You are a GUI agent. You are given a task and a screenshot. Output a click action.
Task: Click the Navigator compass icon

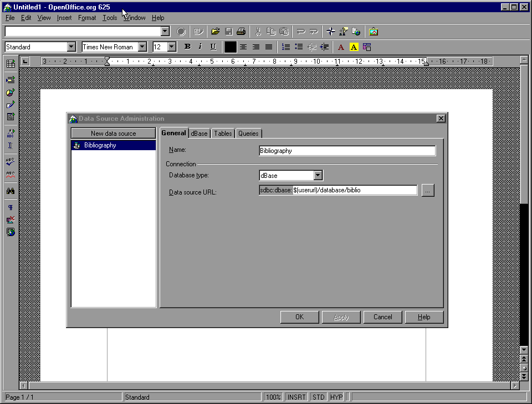331,32
